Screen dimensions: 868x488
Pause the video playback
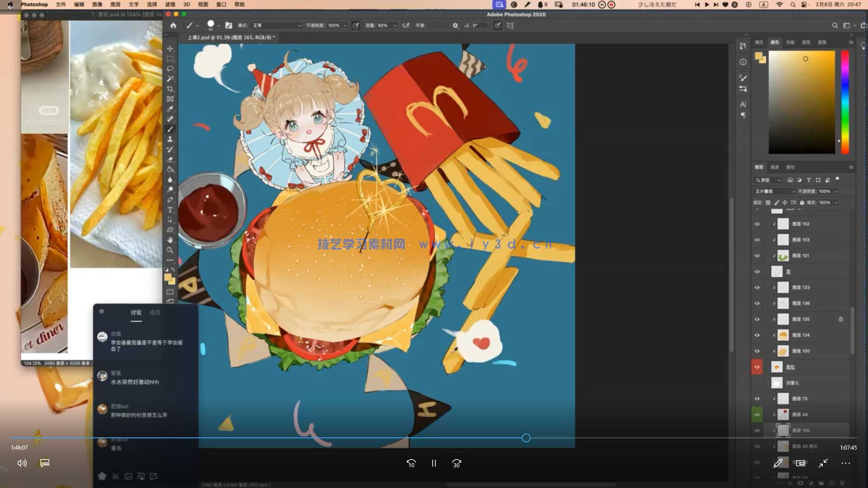[434, 463]
